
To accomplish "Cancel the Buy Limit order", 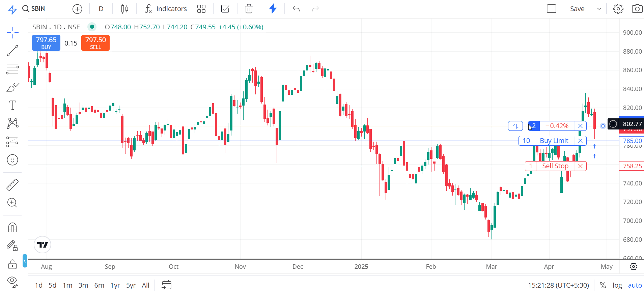I will [580, 141].
